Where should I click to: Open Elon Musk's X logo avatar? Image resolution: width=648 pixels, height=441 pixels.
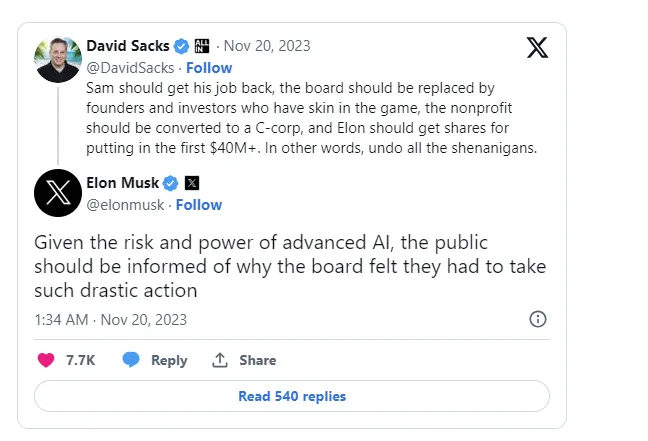(58, 193)
